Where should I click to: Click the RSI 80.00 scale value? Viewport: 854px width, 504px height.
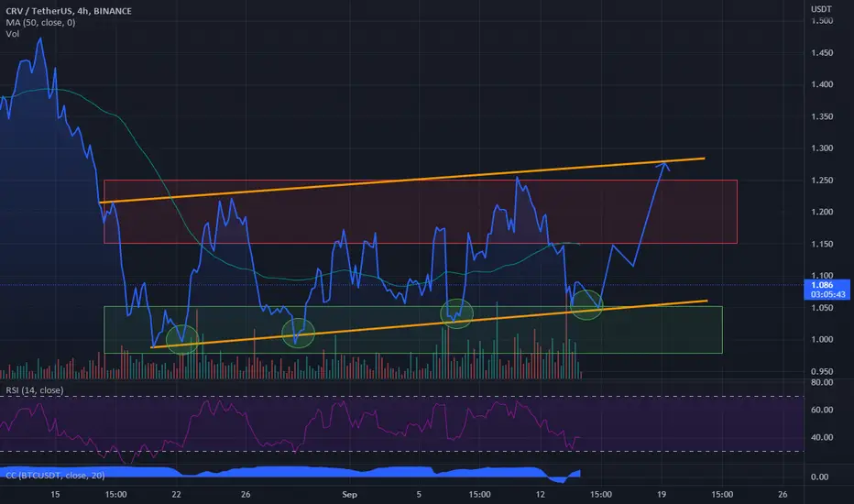(x=822, y=382)
